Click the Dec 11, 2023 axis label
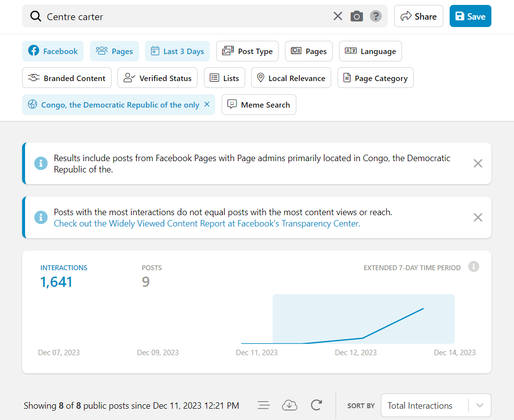The width and height of the screenshot is (514, 420). tap(257, 353)
